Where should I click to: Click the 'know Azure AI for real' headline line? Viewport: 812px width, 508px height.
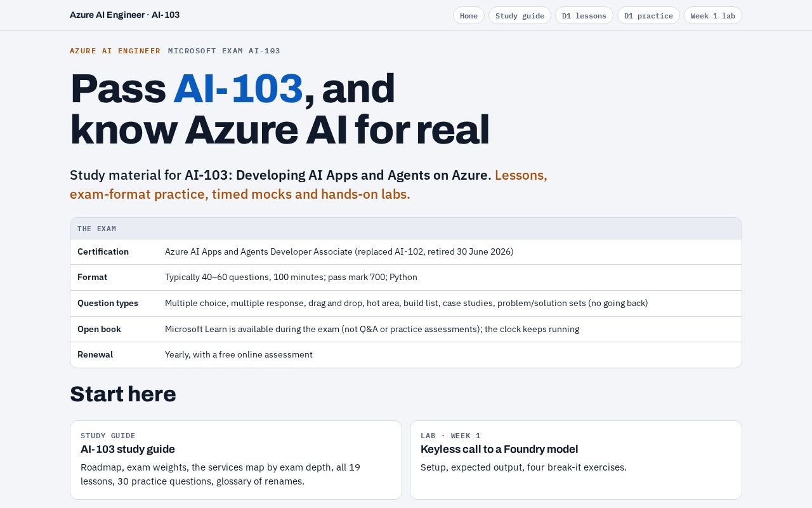pyautogui.click(x=280, y=130)
